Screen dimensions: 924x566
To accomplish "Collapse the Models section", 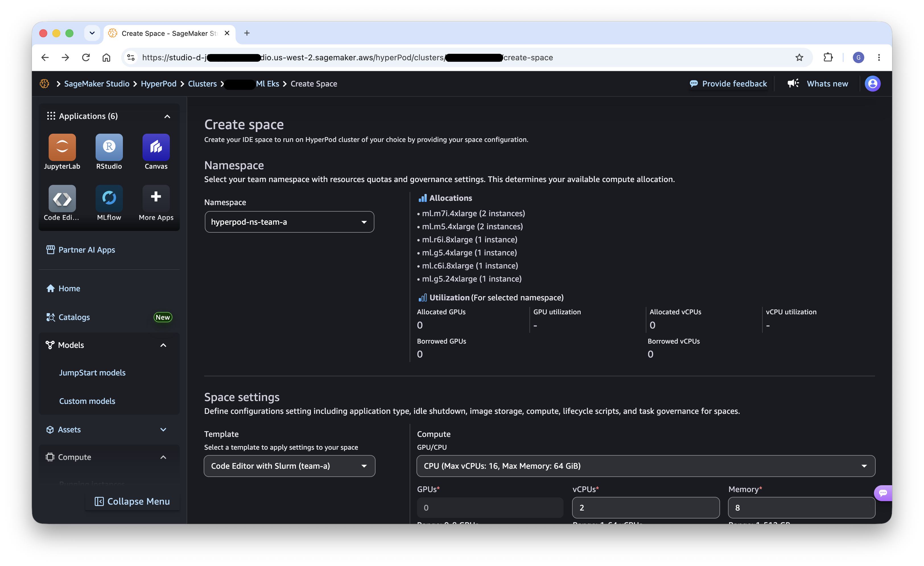I will pos(163,345).
